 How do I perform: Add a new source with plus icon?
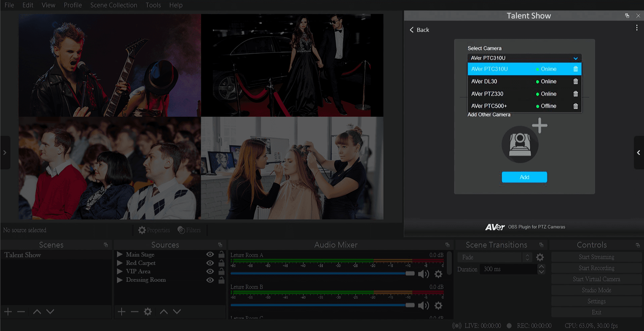click(122, 312)
